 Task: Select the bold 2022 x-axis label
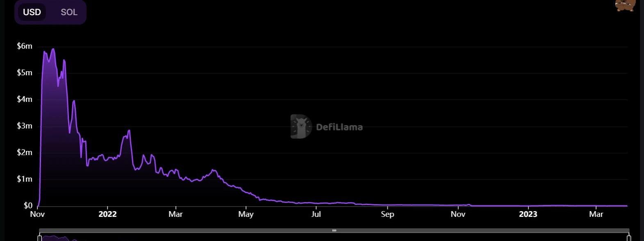tap(107, 214)
